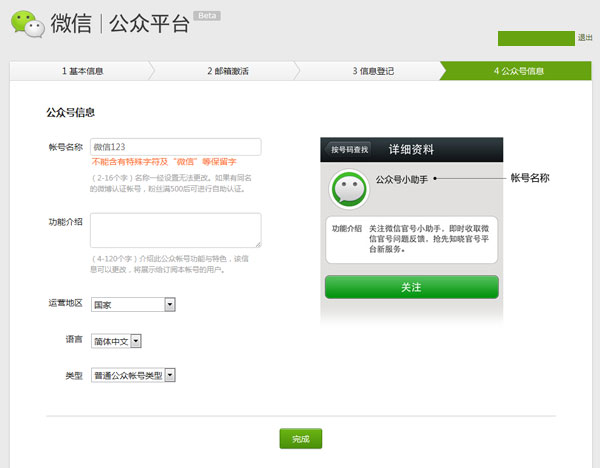Click the 微信 公众平台 header title
The image size is (600, 468).
point(120,24)
